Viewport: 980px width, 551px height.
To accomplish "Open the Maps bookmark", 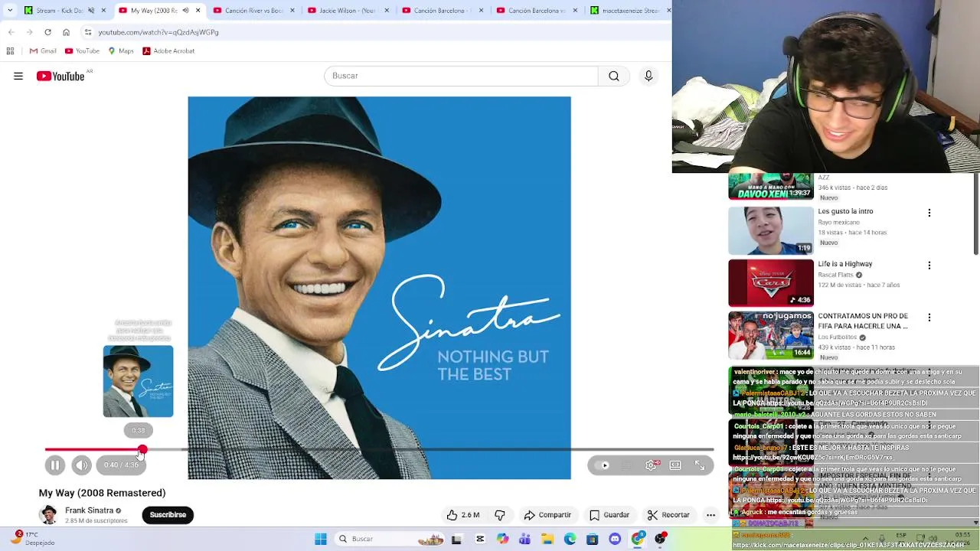I will 121,51.
